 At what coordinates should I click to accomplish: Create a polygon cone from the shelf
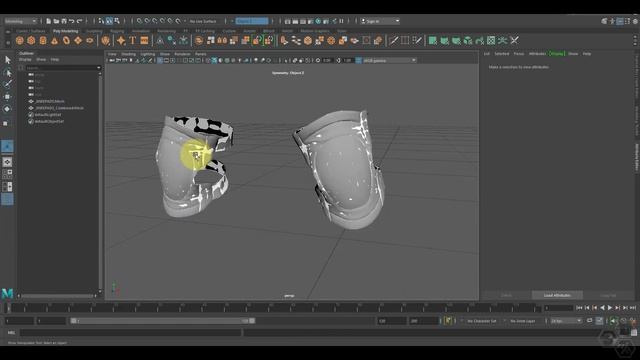point(54,40)
